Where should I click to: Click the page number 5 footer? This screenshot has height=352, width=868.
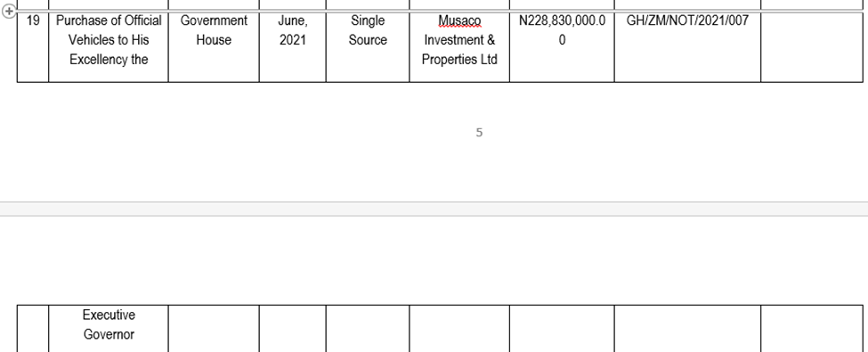click(x=479, y=133)
